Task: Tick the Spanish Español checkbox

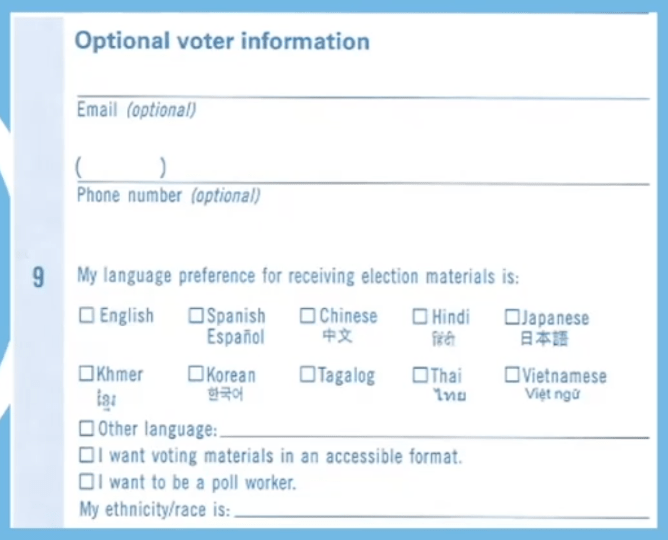Action: pyautogui.click(x=196, y=316)
